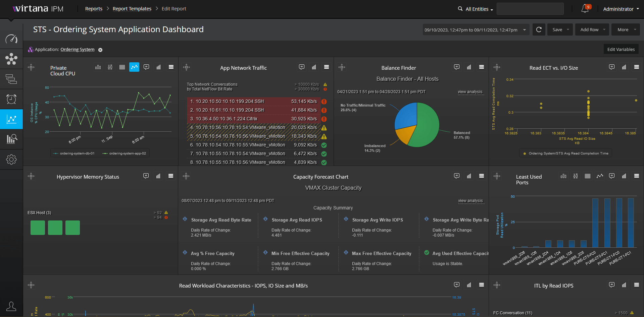Open the Alarms clock icon in the sidebar
The width and height of the screenshot is (644, 317).
[11, 99]
